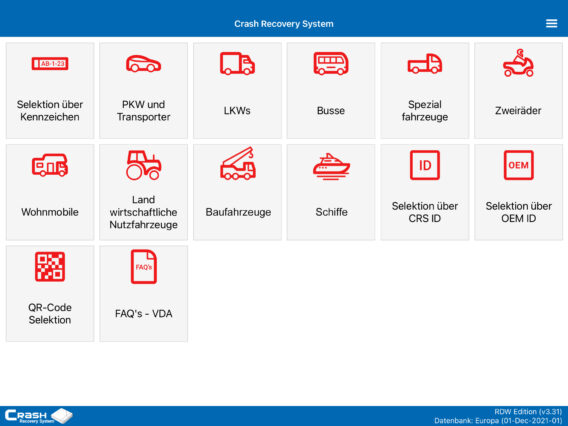Tap the Zweiräder motorcycle icon

[x=518, y=63]
